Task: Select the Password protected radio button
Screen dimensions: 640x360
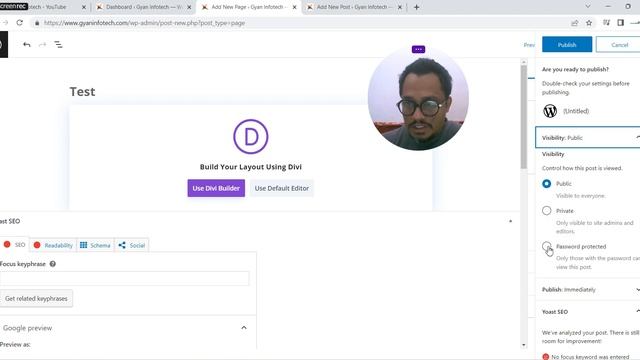Action: tap(547, 246)
